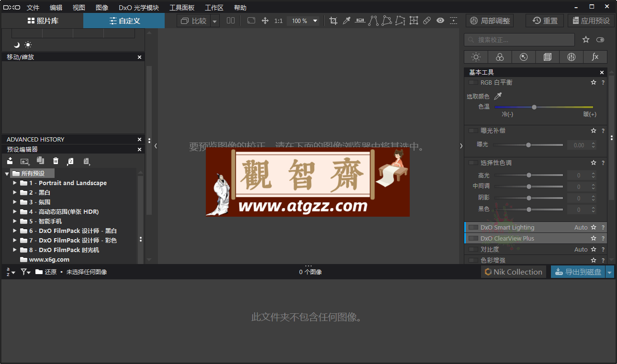Open the Detail tools palette tab
The image size is (617, 364).
[x=524, y=57]
